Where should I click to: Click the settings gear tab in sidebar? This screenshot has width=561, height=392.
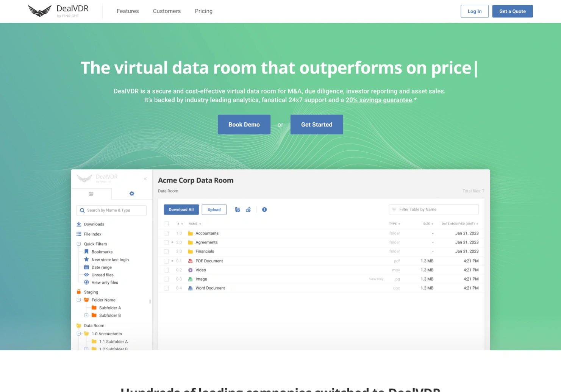pos(132,194)
